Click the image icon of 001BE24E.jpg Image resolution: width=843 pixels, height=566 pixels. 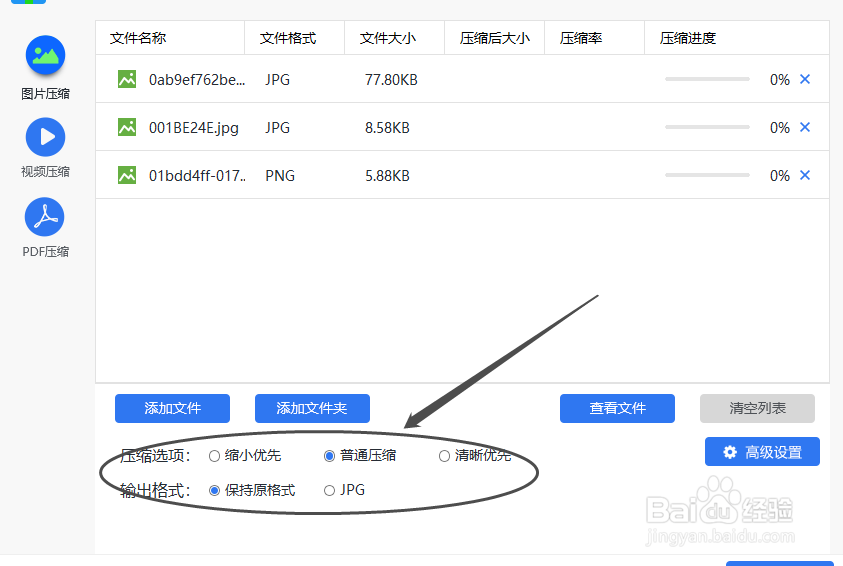tap(127, 127)
